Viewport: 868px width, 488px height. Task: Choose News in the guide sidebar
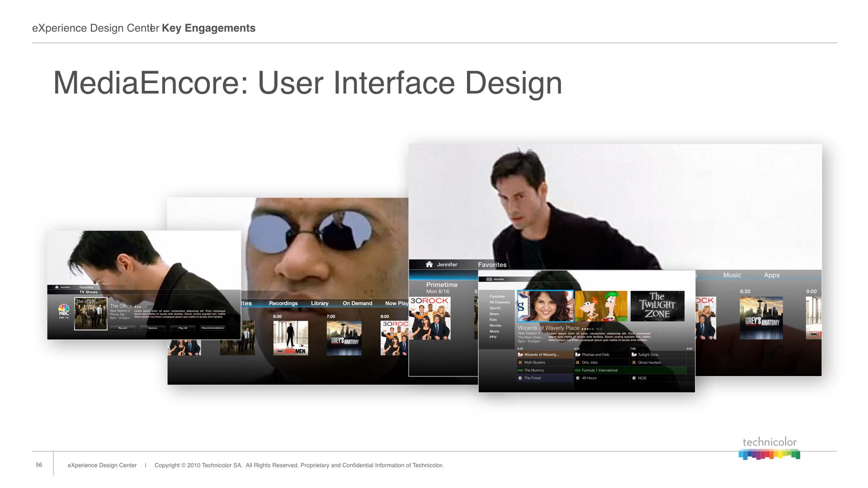(494, 314)
